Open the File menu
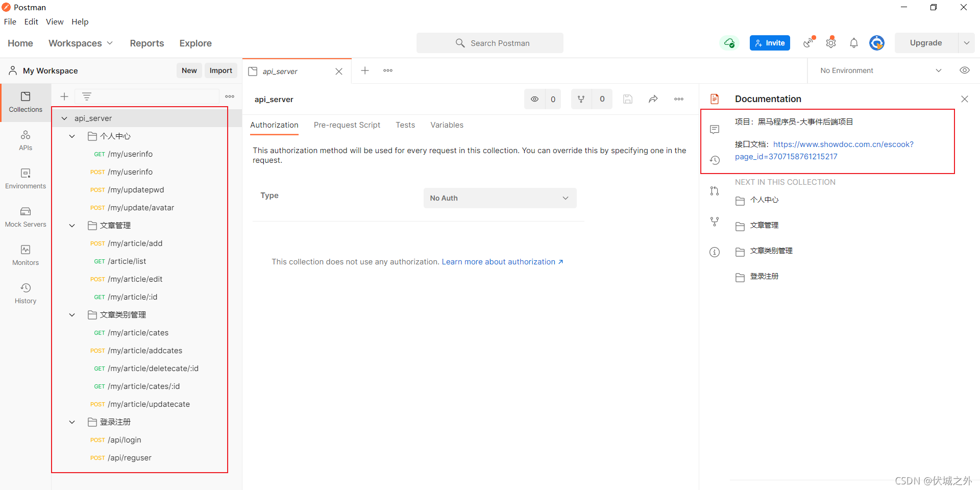 pos(10,21)
